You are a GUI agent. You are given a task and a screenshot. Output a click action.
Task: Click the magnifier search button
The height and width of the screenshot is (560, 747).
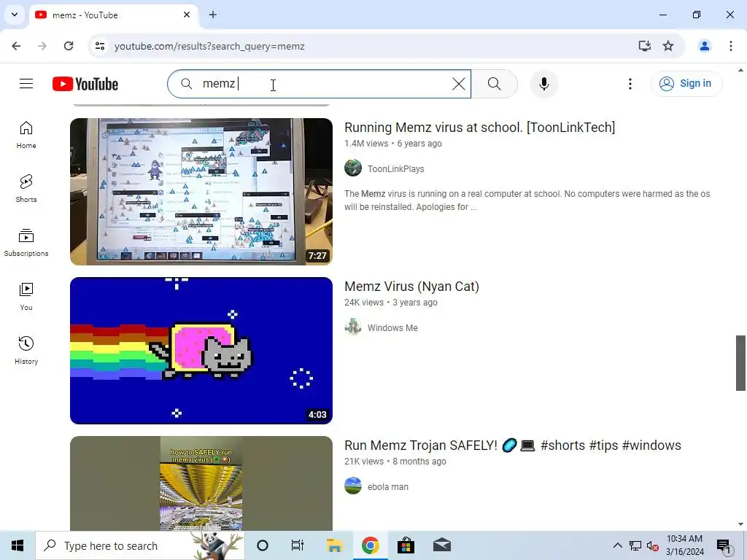[x=495, y=84]
